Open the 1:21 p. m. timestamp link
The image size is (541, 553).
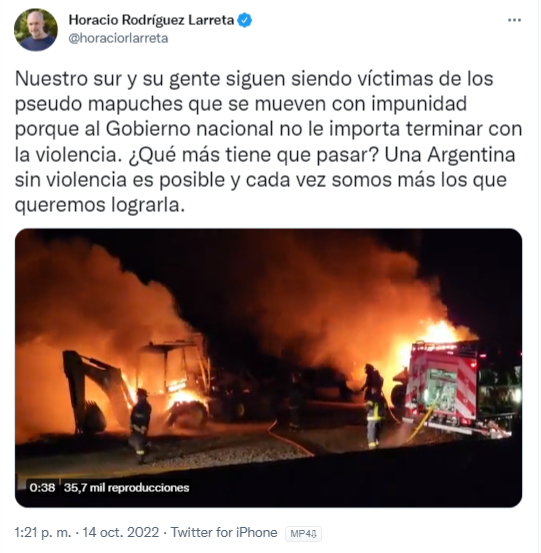[x=43, y=533]
